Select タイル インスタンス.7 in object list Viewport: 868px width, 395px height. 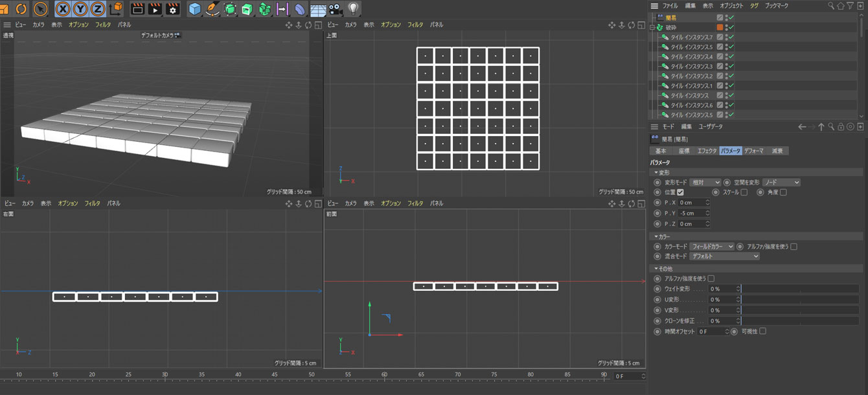(691, 38)
